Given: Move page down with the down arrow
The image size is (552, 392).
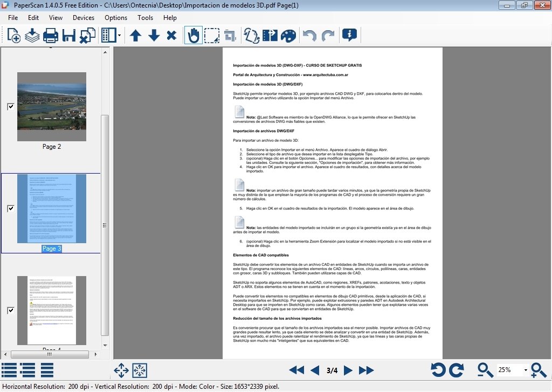Looking at the screenshot, I should pyautogui.click(x=154, y=36).
